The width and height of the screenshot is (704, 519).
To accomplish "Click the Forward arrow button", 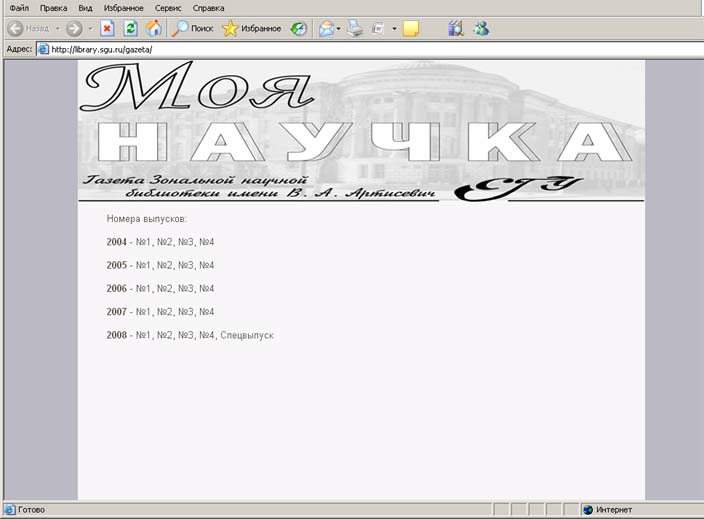I will [74, 29].
